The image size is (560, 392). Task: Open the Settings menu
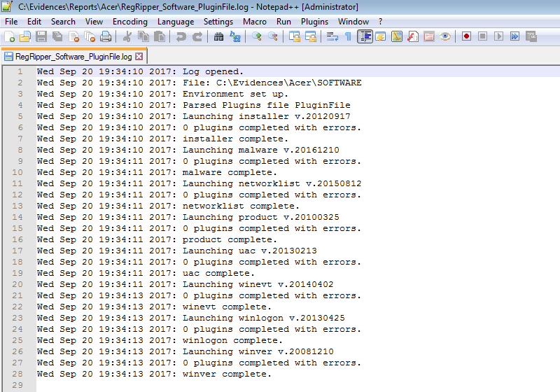(x=218, y=22)
